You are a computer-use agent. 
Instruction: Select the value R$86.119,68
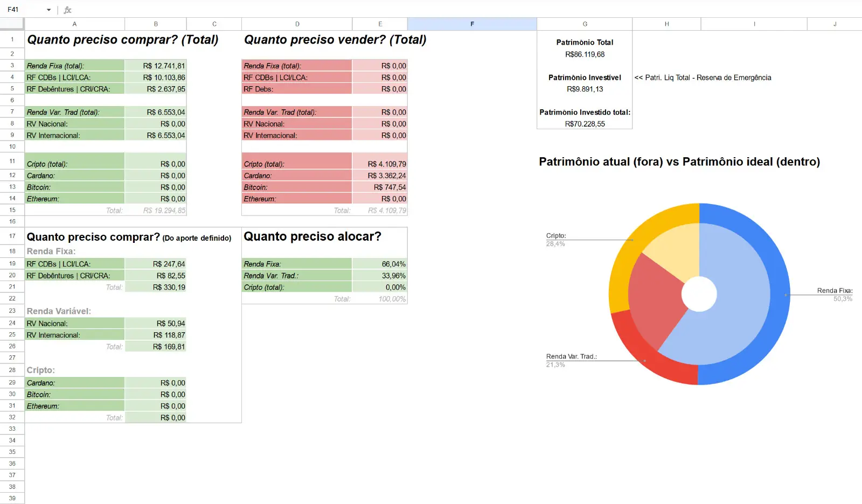tap(585, 54)
